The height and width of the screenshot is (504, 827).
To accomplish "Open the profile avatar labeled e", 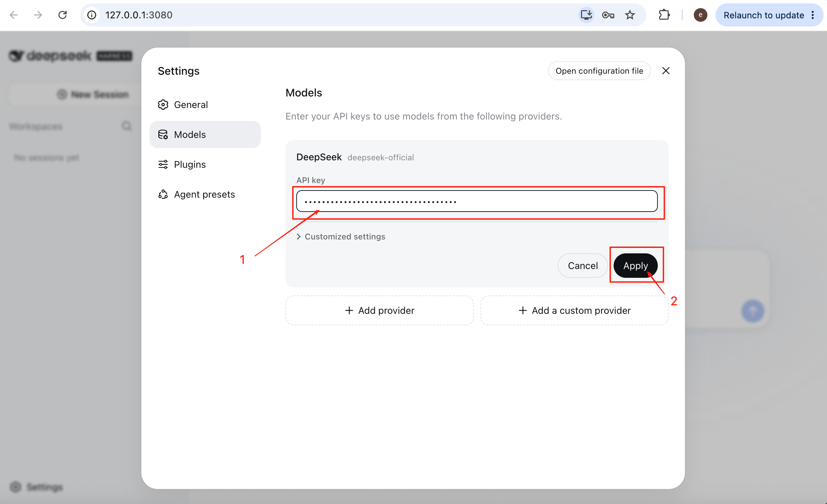I will click(x=700, y=15).
